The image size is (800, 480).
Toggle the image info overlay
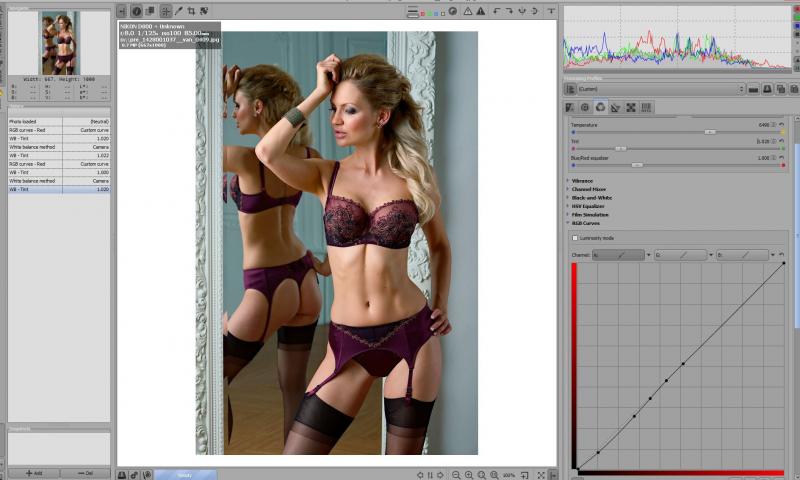pos(136,11)
